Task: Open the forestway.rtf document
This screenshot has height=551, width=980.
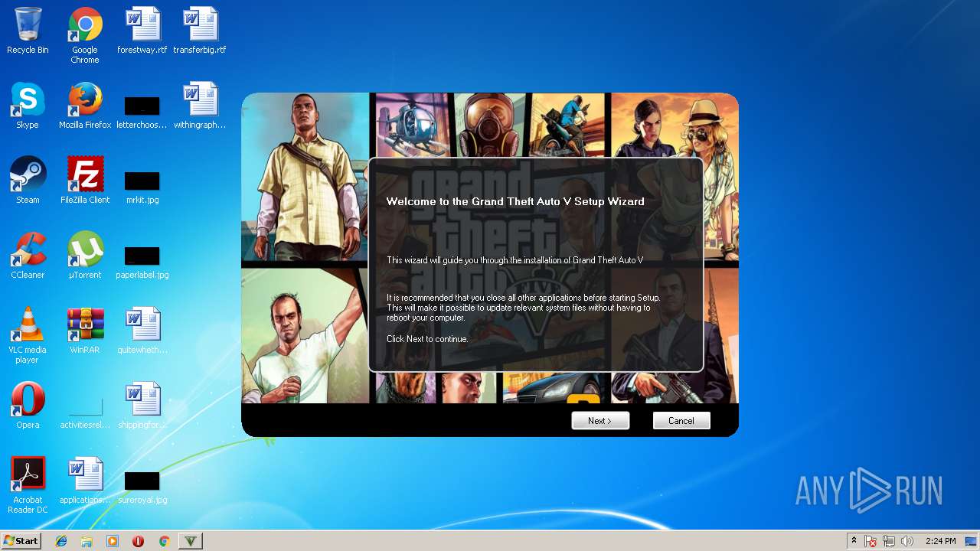Action: point(142,31)
